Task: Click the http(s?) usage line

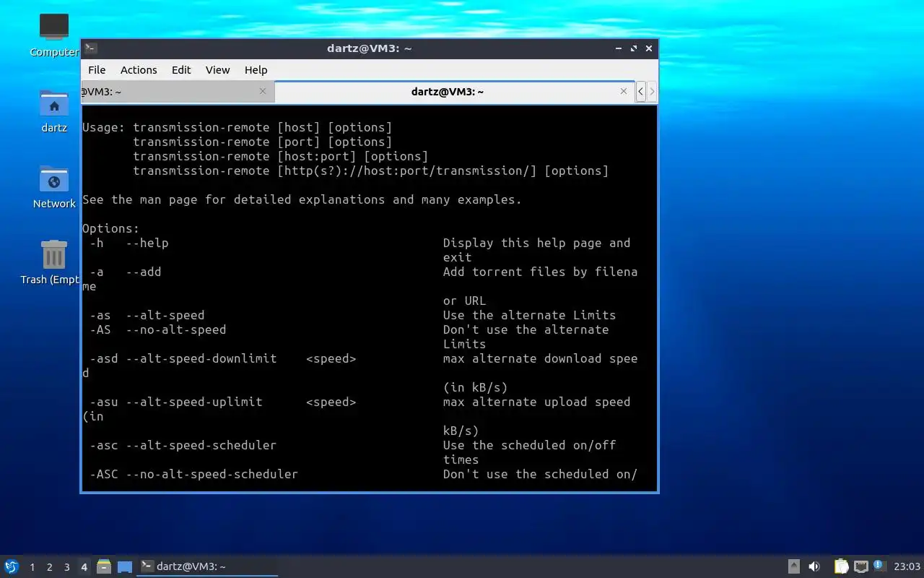Action: pyautogui.click(x=370, y=171)
